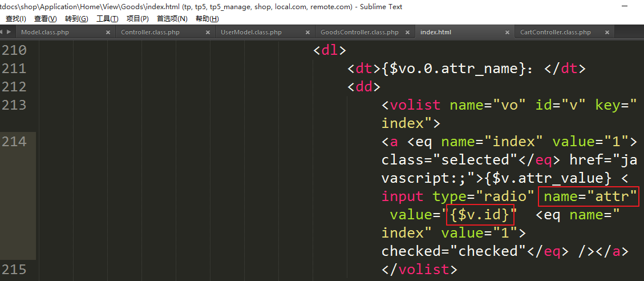
Task: Click line number 210 in the gutter
Action: point(14,50)
